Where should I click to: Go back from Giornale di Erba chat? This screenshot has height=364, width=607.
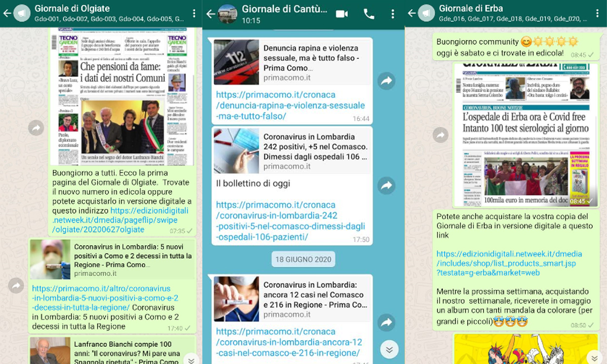coord(412,14)
